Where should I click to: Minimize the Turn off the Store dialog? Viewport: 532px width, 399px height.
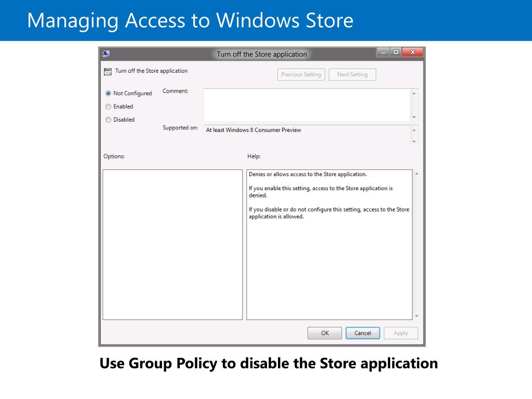tap(383, 52)
